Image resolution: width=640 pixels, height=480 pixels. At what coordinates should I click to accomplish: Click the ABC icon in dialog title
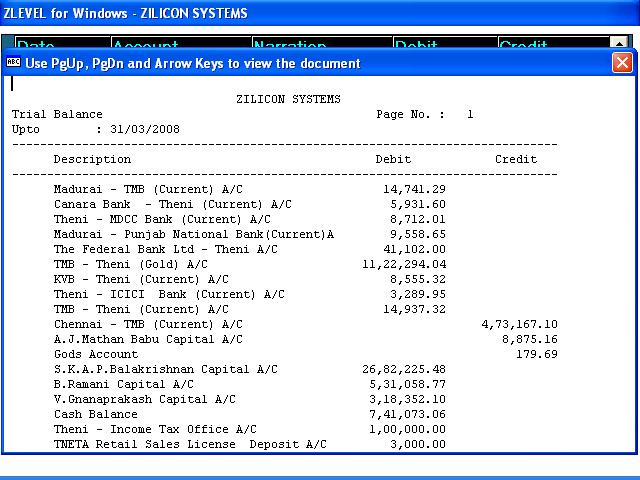pyautogui.click(x=13, y=62)
